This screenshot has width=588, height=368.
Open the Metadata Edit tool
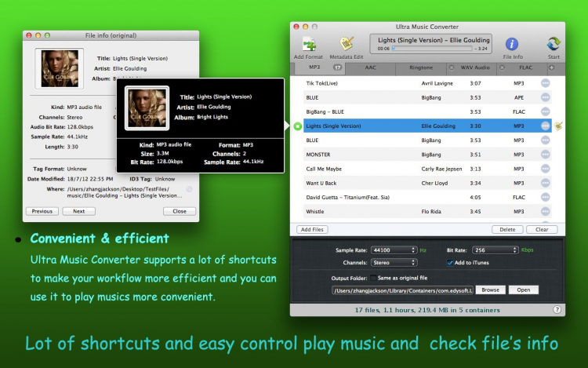point(347,43)
